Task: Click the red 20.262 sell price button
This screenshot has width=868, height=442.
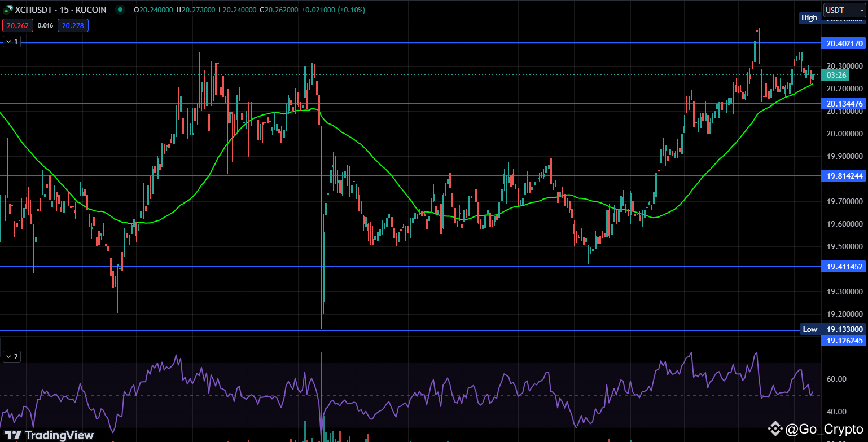Action: click(17, 25)
